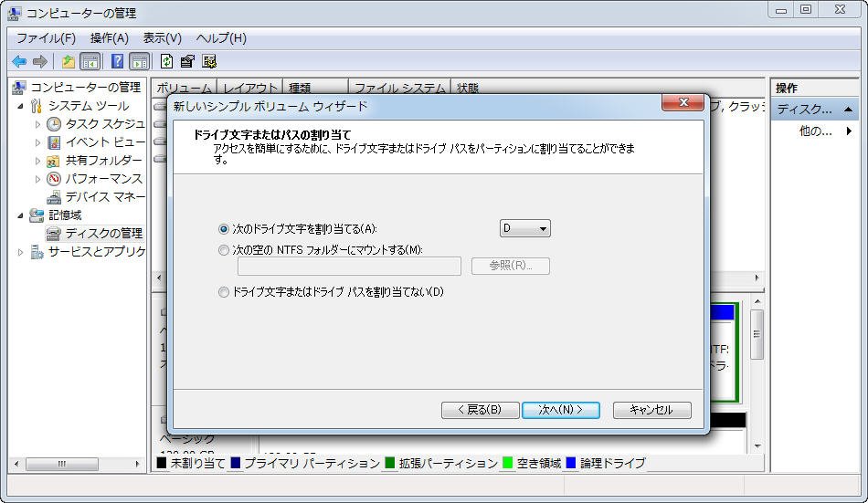Image resolution: width=868 pixels, height=503 pixels.
Task: Expand タスク スケジューラ node arrow
Action: [x=37, y=124]
